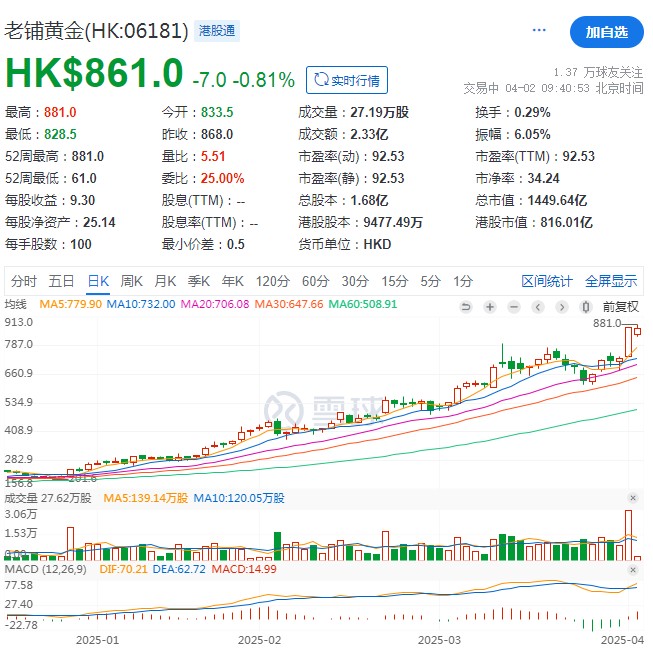Switch to the 15分 chart tab
Image resolution: width=653 pixels, height=656 pixels.
[x=394, y=281]
